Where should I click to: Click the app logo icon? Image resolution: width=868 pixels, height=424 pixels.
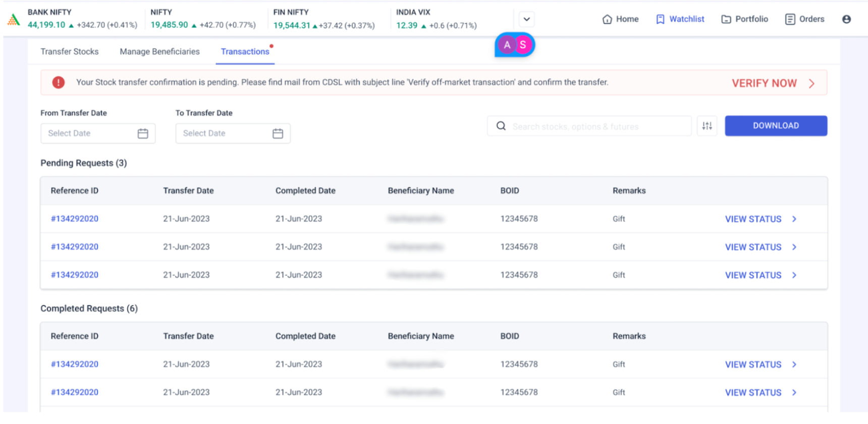pyautogui.click(x=14, y=20)
